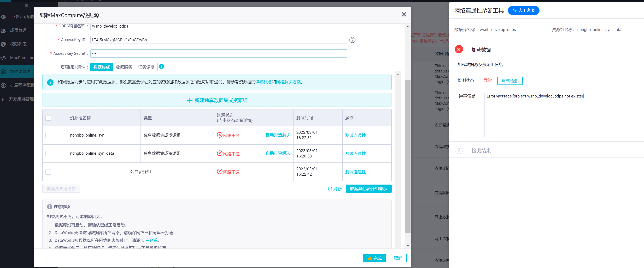This screenshot has width=644, height=268.
Task: Click 网络不通 status for 公共资源组
Action: click(x=228, y=172)
